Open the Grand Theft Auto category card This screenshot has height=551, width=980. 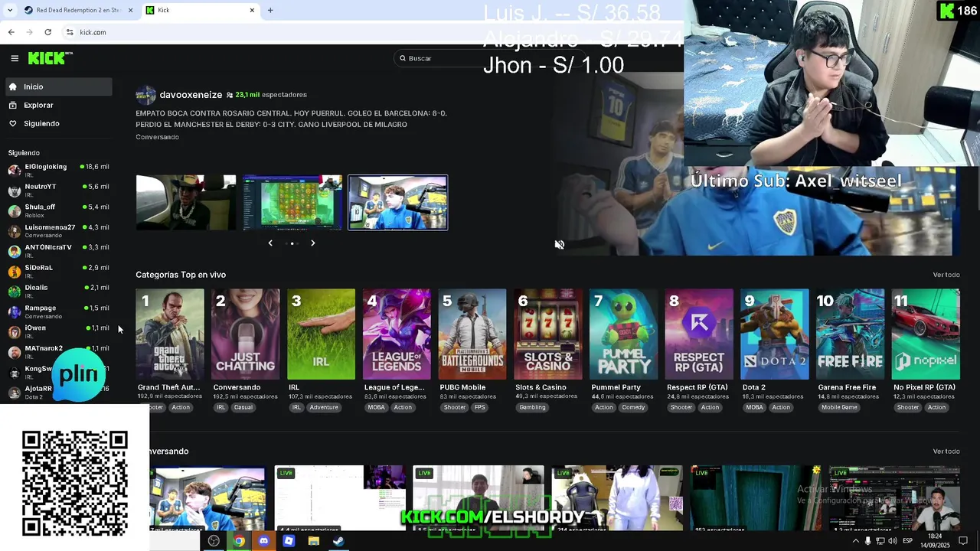tap(170, 334)
